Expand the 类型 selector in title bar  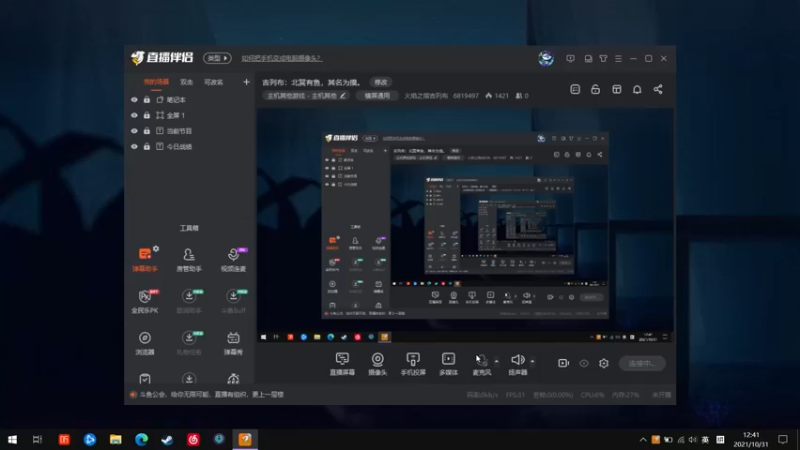pos(217,58)
